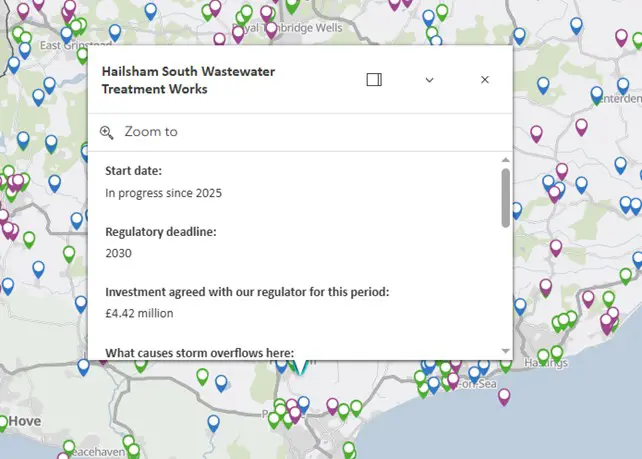Image resolution: width=642 pixels, height=459 pixels.
Task: Close the Hailsham South Wastewater popup
Action: pos(485,80)
